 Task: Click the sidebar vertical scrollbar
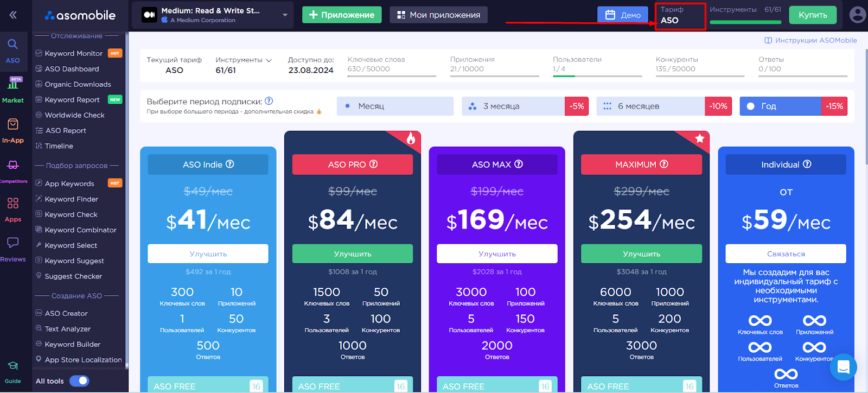pyautogui.click(x=127, y=201)
